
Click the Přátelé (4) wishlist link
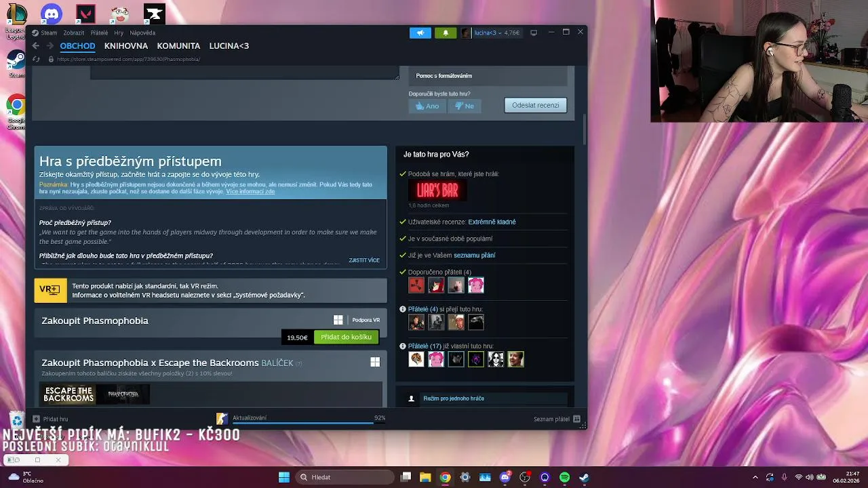point(423,309)
